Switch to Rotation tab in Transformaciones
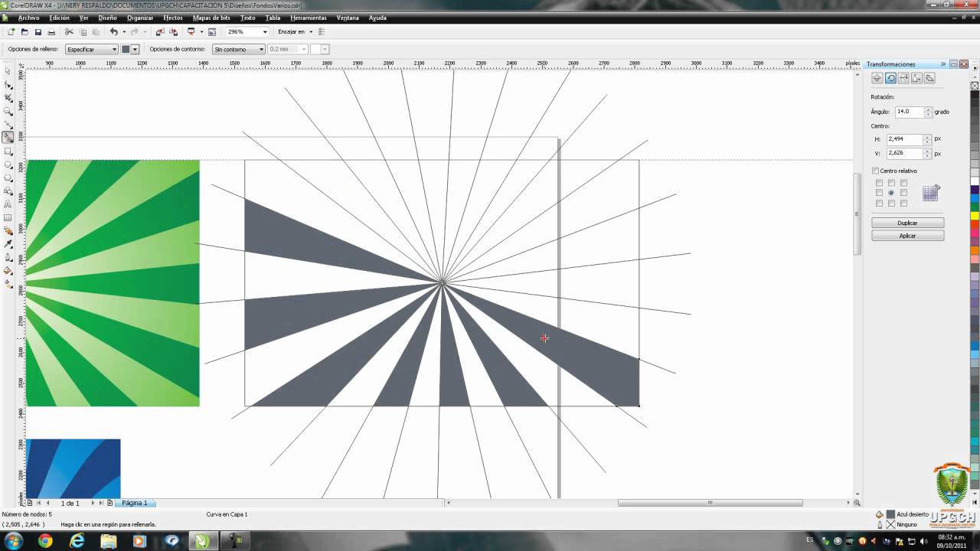 [890, 78]
